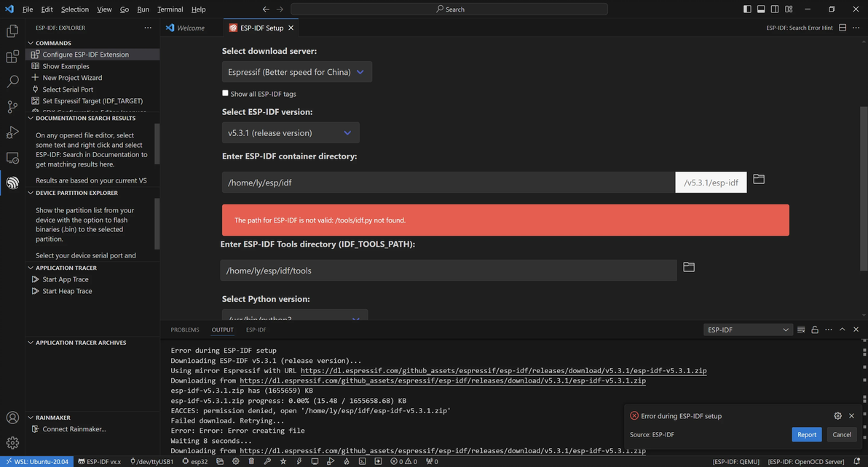868x467 pixels.
Task: Open Run and Debug icon
Action: [x=12, y=132]
